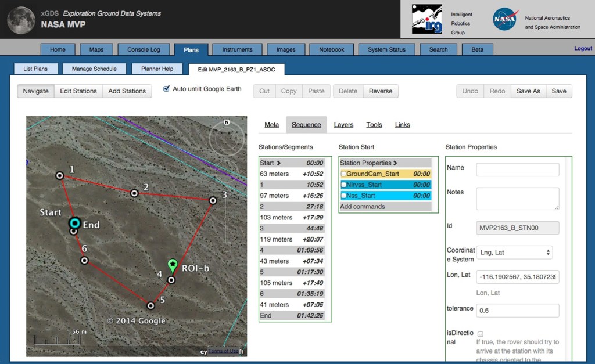Select station 3 marker on the map
The width and height of the screenshot is (595, 364).
coord(213,199)
